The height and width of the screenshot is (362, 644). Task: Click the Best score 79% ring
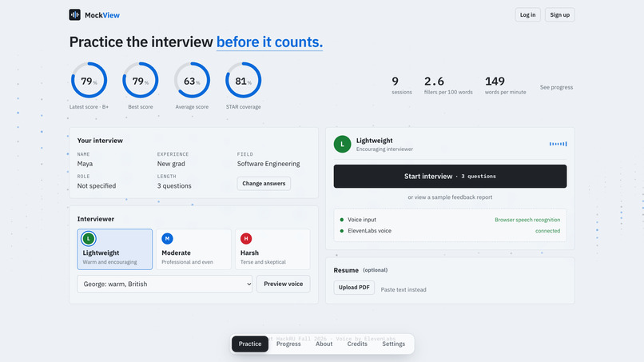point(141,80)
